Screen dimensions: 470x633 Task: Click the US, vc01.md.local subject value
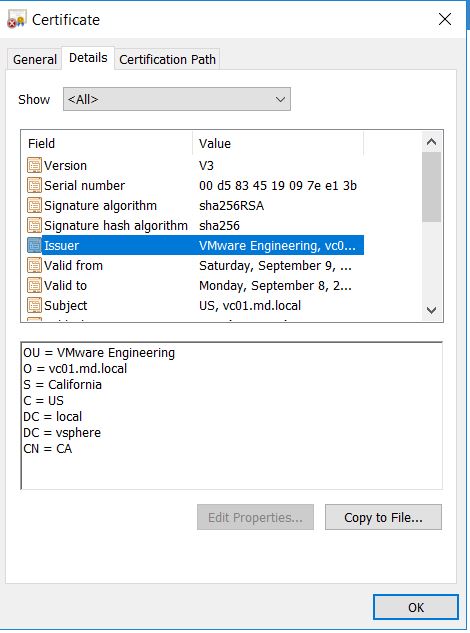pos(250,306)
